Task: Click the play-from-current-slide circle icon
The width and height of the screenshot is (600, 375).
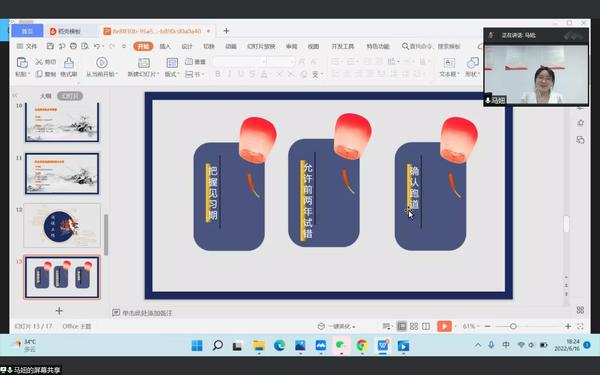Action: [x=101, y=62]
